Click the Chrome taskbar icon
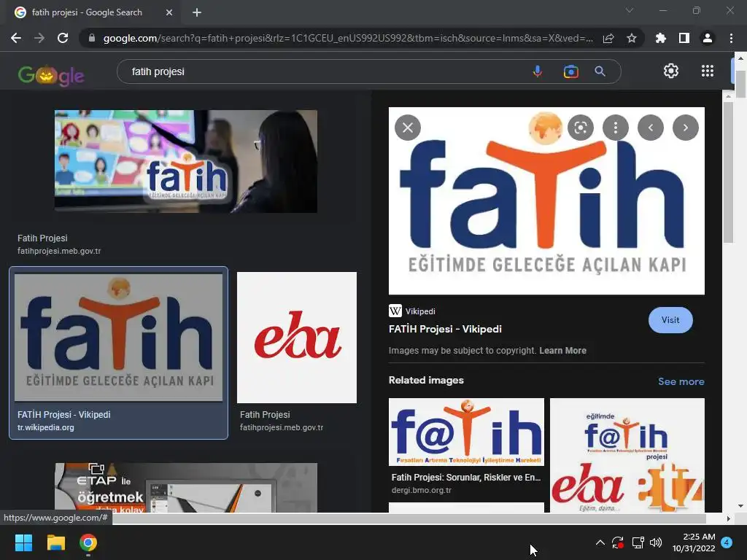The height and width of the screenshot is (560, 747). tap(88, 542)
